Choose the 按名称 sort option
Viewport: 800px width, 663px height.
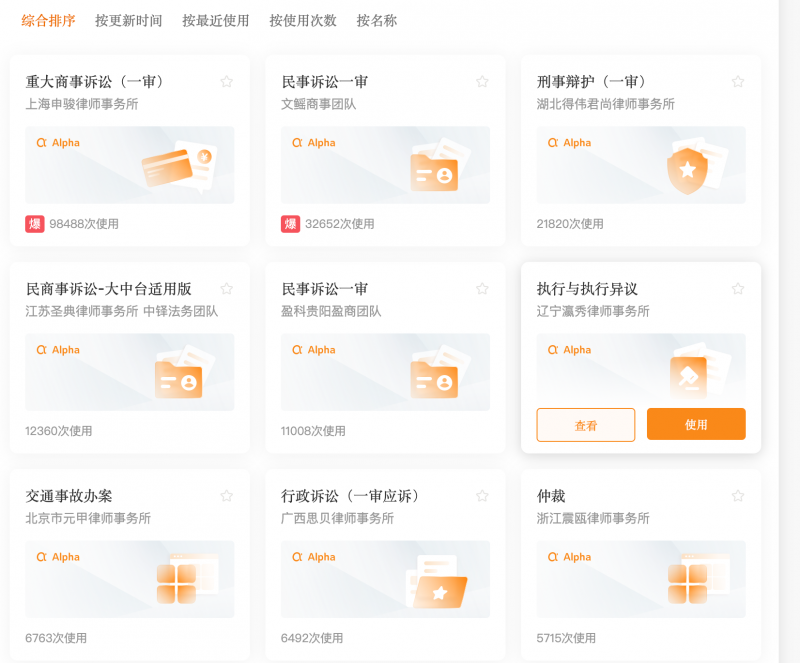(x=376, y=20)
